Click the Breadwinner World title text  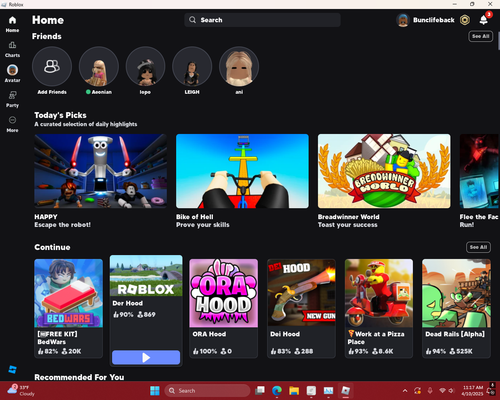348,217
